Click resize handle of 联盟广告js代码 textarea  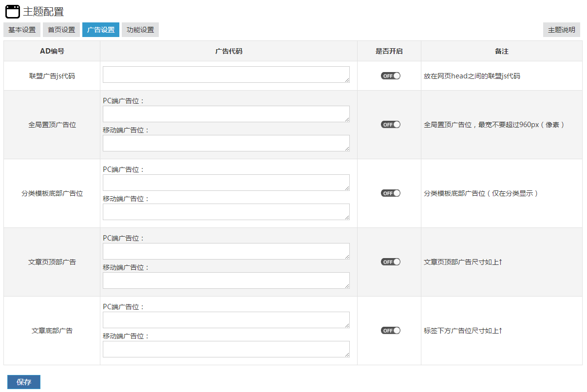coord(347,80)
